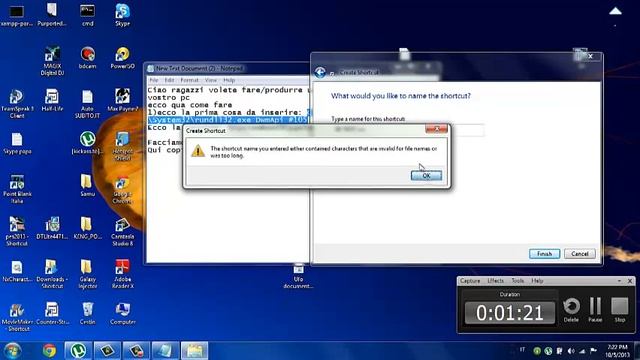The image size is (640, 360).
Task: Select the xampp desktop shortcut
Action: pos(17,15)
